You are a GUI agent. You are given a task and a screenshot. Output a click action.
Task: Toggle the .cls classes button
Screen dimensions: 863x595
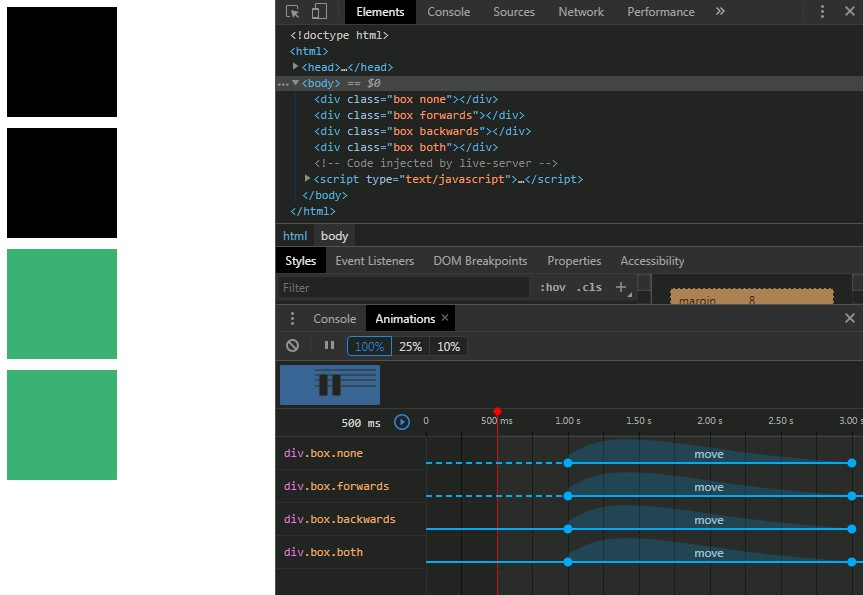pos(589,287)
